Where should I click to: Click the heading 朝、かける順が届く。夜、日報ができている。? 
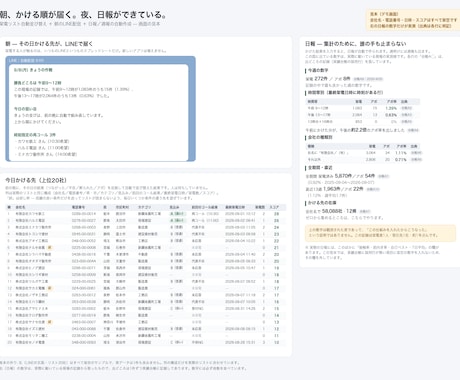[83, 15]
